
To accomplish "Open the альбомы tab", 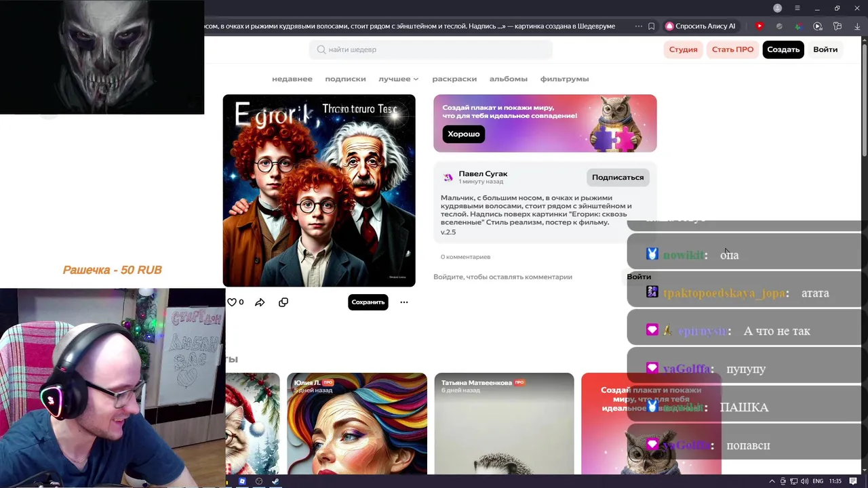I will tap(509, 79).
